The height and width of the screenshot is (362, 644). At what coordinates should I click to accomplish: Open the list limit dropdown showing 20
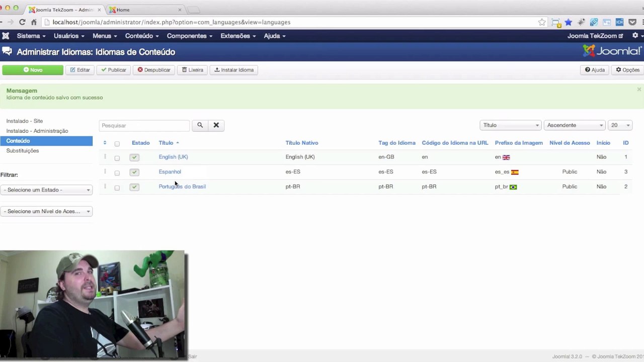[620, 125]
